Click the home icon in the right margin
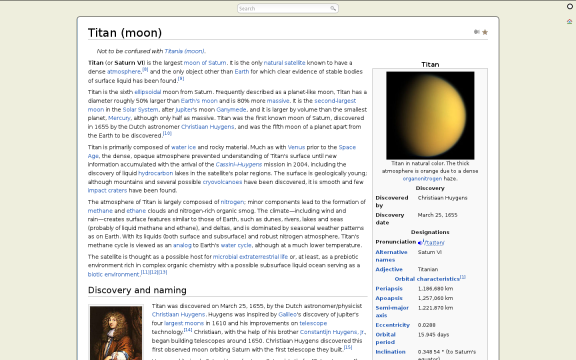Viewport: 576px width, 360px height. tap(569, 22)
